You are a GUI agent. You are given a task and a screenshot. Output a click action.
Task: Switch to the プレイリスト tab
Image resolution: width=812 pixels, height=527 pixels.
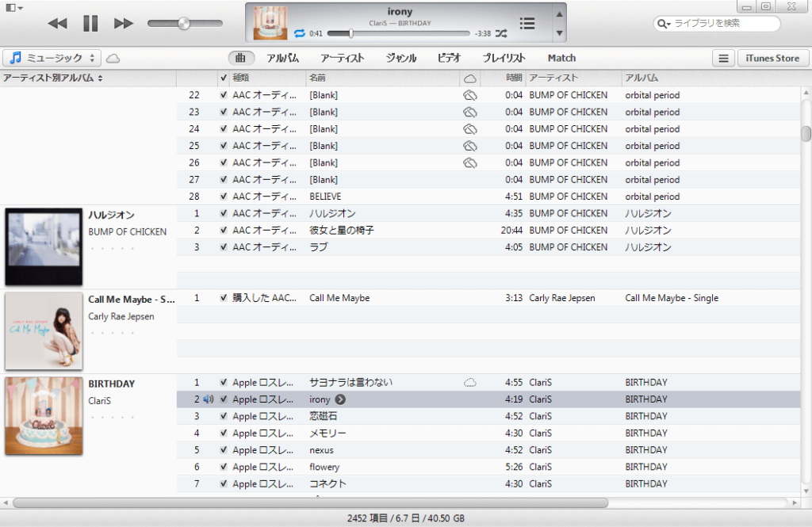point(504,58)
